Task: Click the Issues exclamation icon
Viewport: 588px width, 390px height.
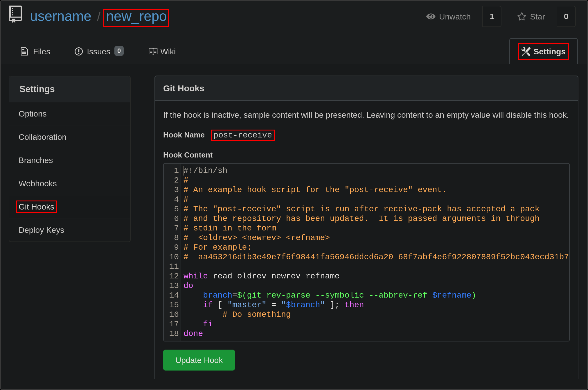Action: 79,51
